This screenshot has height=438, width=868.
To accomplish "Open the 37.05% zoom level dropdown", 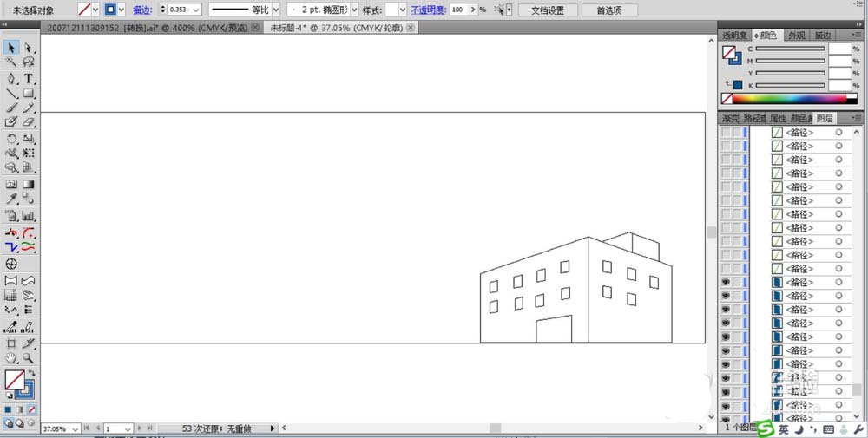I will [x=76, y=428].
